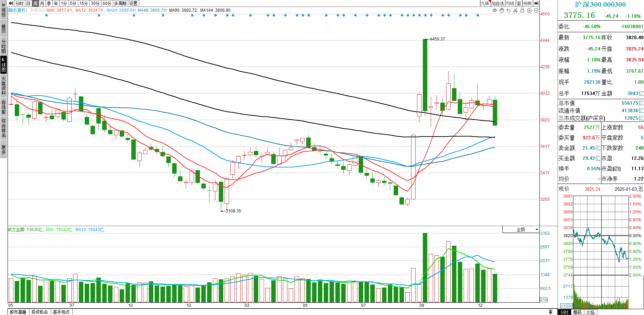This screenshot has width=644, height=315.
Task: Click the MA48: 3606.70 indicator label
Action: (x=152, y=10)
